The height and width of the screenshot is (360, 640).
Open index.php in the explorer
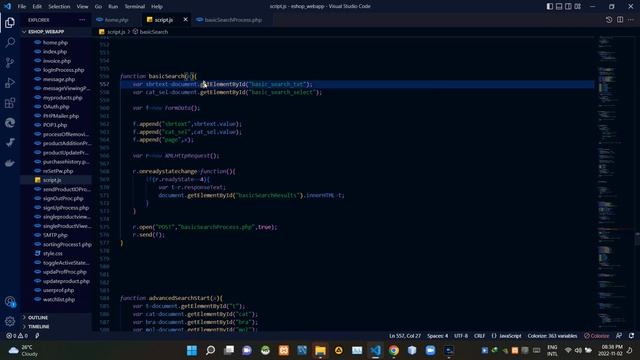pyautogui.click(x=56, y=52)
